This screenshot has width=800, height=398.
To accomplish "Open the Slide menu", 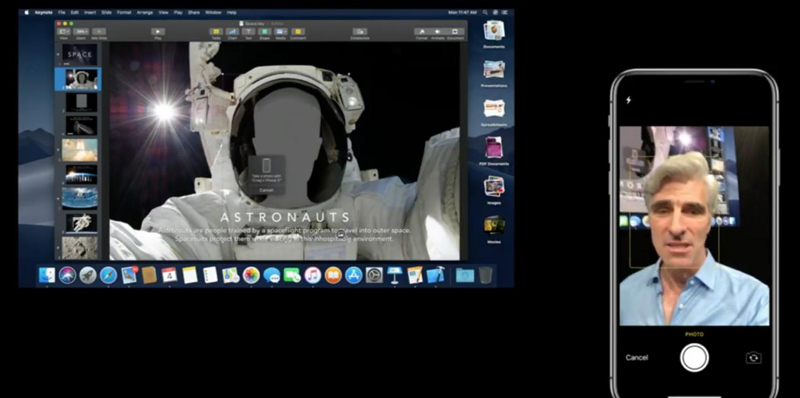I will pyautogui.click(x=106, y=12).
